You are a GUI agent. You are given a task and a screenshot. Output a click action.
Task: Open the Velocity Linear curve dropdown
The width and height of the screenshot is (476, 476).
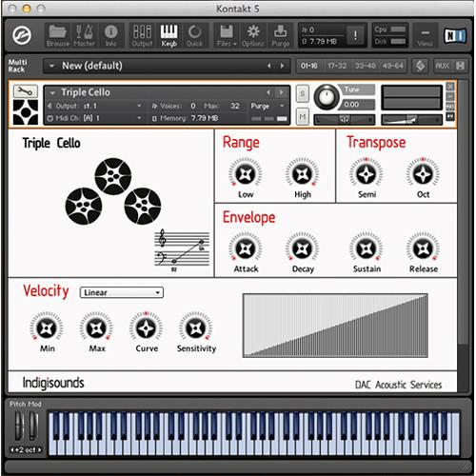coord(122,292)
